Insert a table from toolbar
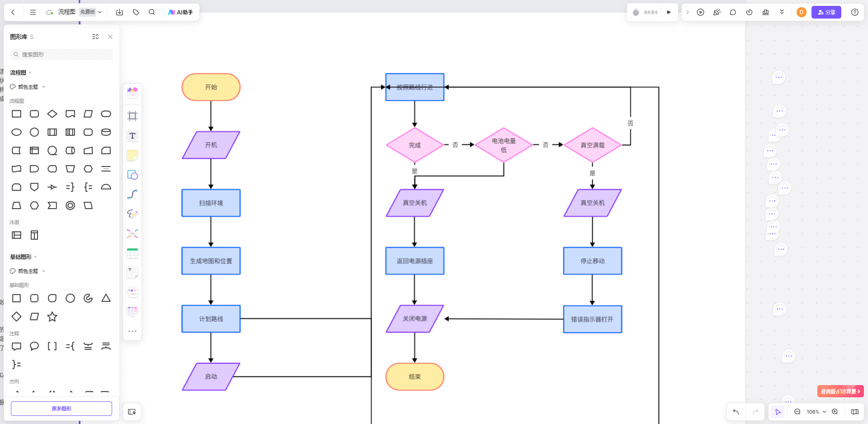Viewport: 868px width, 424px height. pyautogui.click(x=132, y=253)
